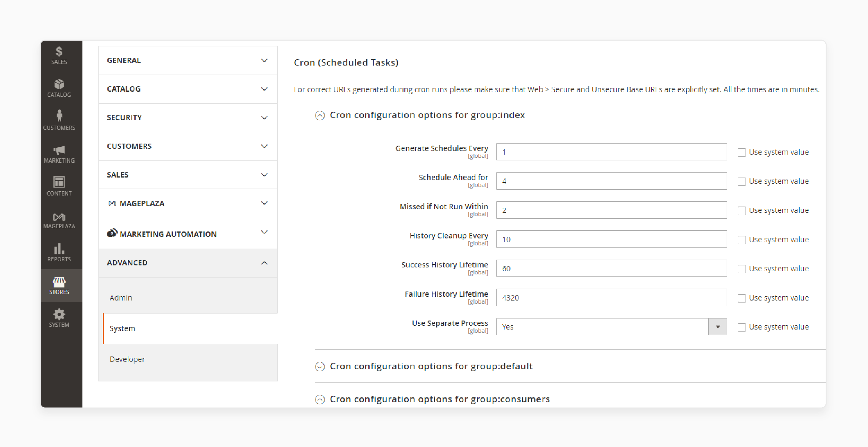
Task: Expand the group:default circle arrow icon
Action: [320, 367]
